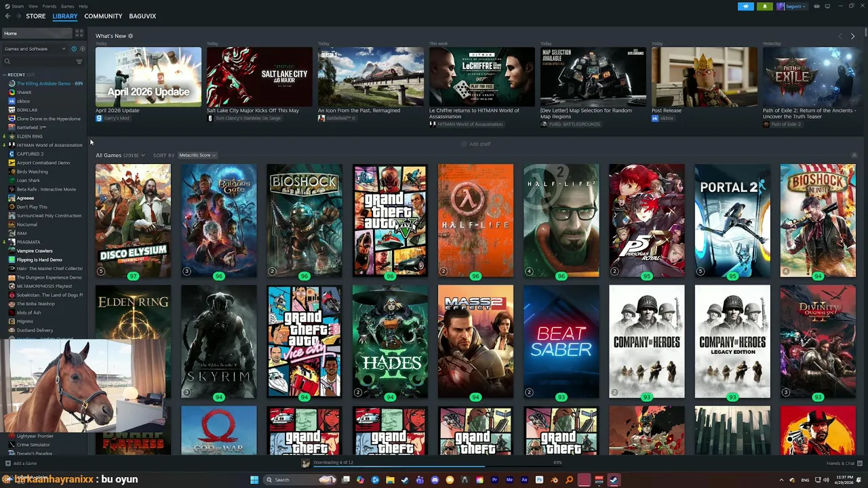
Task: Open Premiere Pro from the taskbar
Action: [494, 480]
